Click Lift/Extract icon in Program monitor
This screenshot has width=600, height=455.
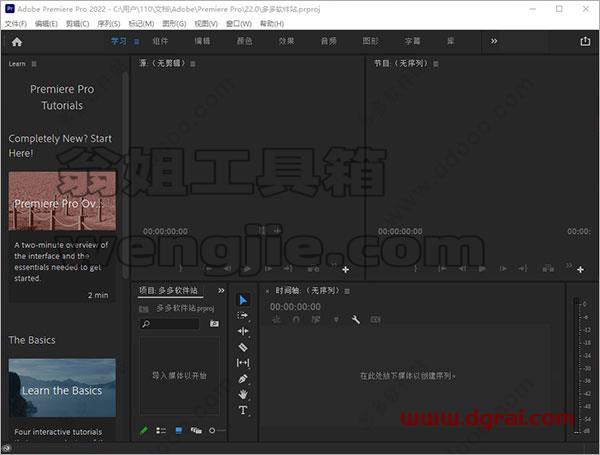548,269
